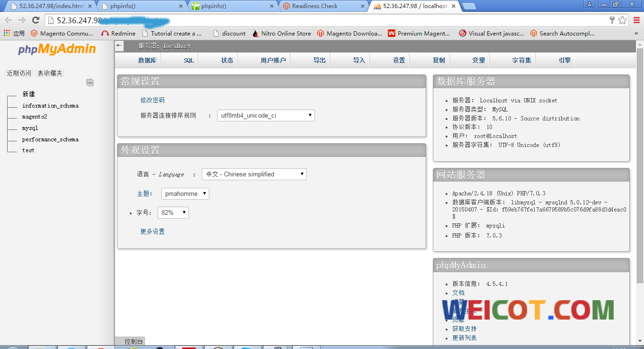Viewport: 644px width, 349px height.
Task: Open the Search Autocompl... bookmark
Action: coord(563,34)
